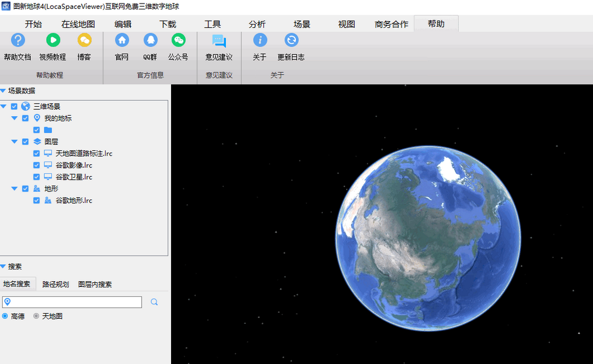Viewport: 593px width, 364px height.
Task: Open the 工具 ribbon tab
Action: [x=212, y=24]
